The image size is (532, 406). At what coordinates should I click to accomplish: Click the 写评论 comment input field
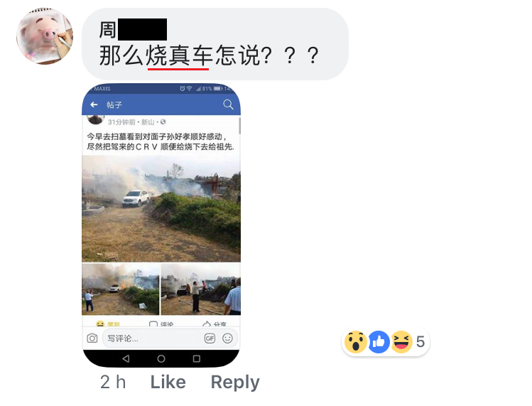(170, 338)
